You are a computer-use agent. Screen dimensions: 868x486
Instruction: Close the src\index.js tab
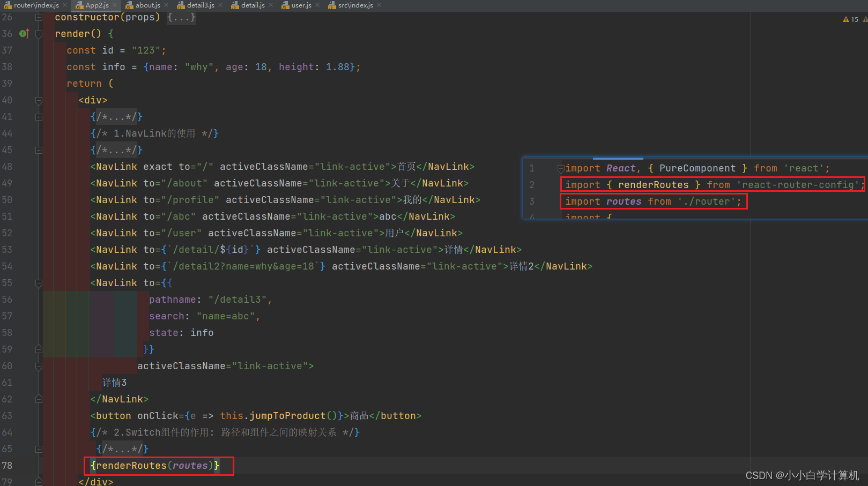click(x=379, y=5)
